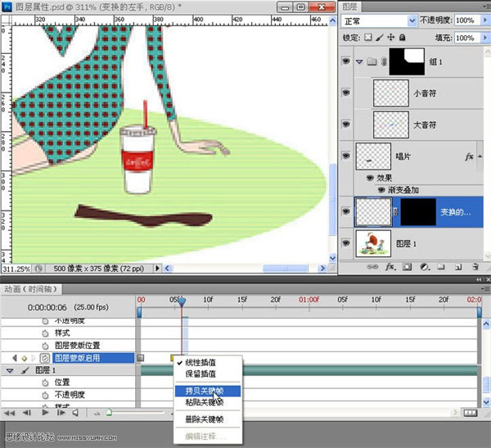Toggle visibility of 图层 1 layer
This screenshot has width=491, height=448.
tap(345, 242)
